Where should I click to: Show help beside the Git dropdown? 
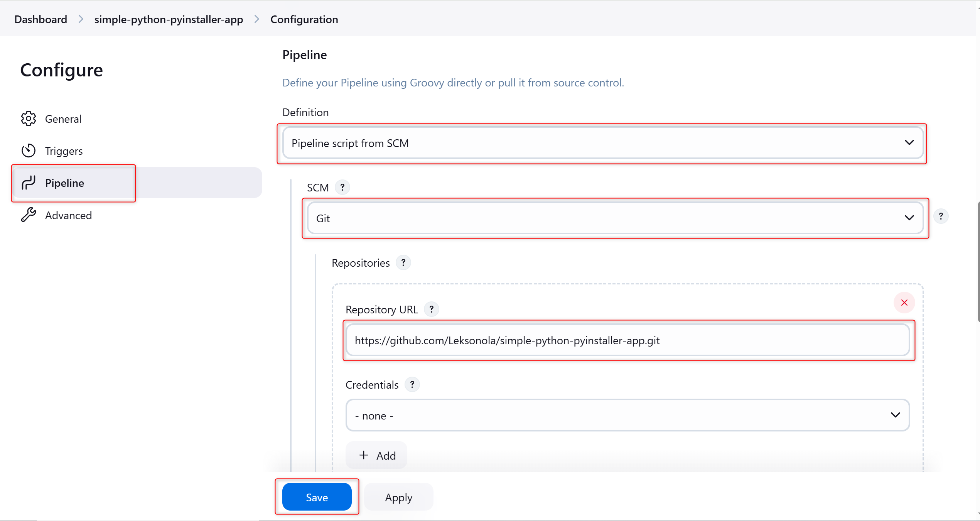point(941,216)
